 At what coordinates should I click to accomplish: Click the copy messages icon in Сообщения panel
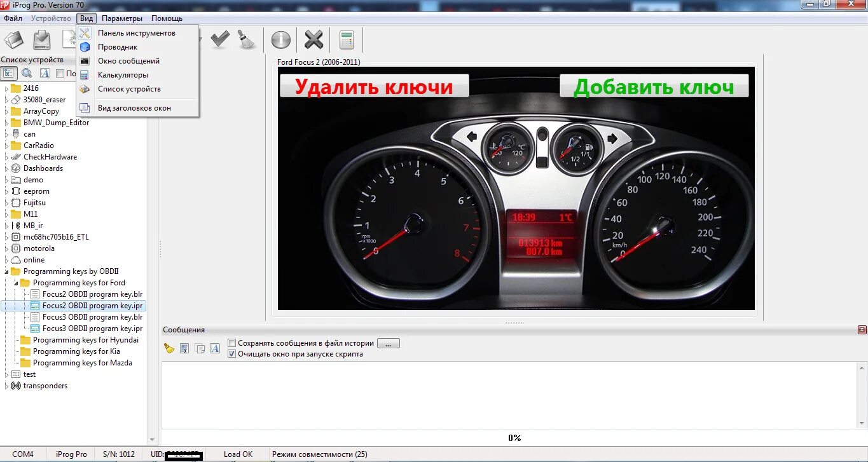coord(200,348)
